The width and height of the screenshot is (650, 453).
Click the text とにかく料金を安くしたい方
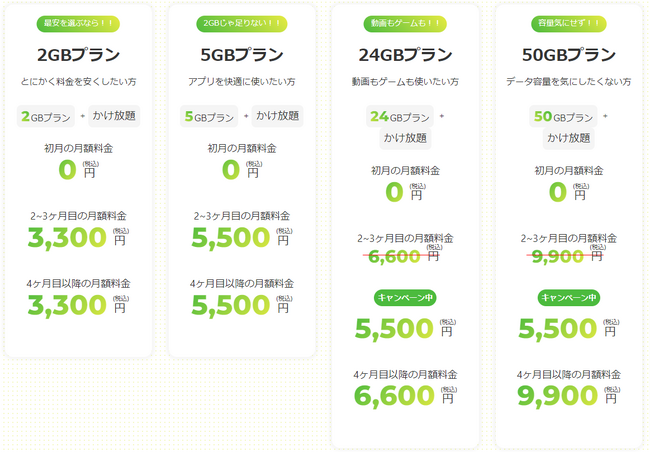[78, 85]
